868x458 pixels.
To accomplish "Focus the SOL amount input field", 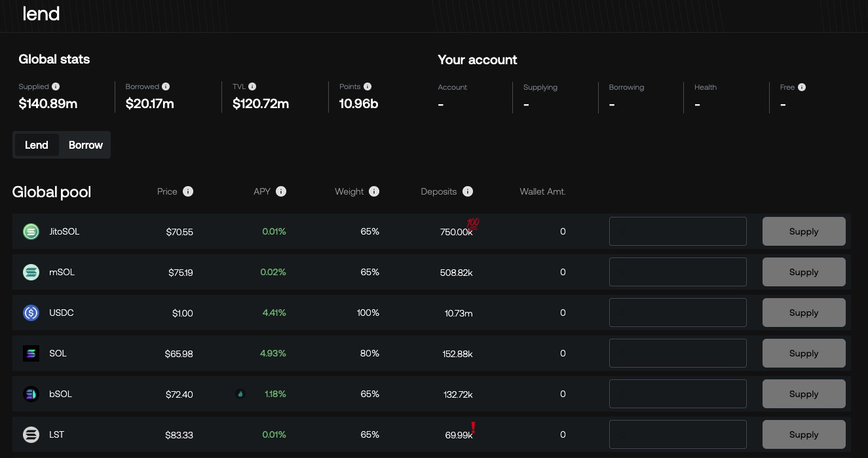I will (x=677, y=353).
